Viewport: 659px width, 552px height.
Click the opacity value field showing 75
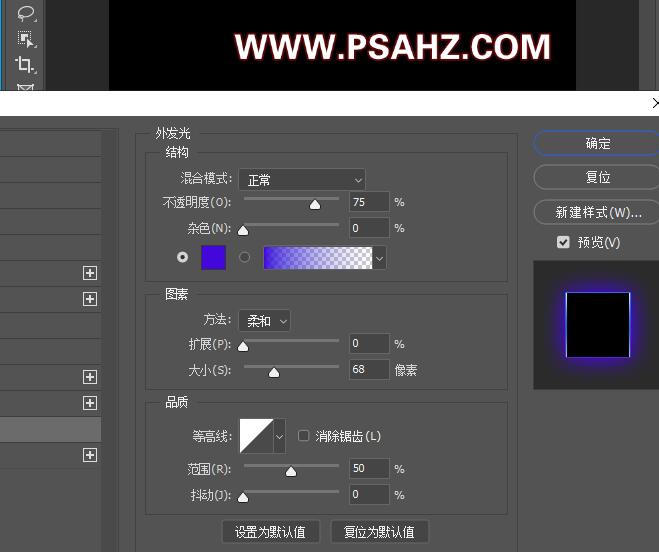pos(369,202)
